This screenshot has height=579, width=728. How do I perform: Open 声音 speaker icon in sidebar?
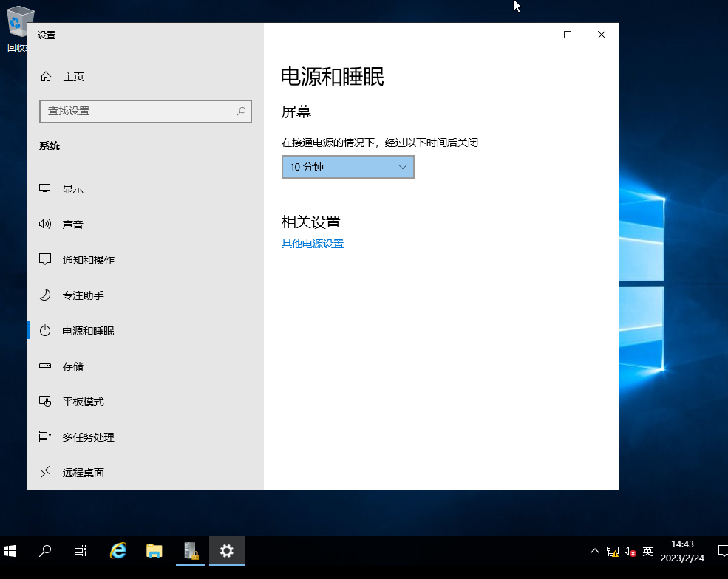[x=45, y=224]
